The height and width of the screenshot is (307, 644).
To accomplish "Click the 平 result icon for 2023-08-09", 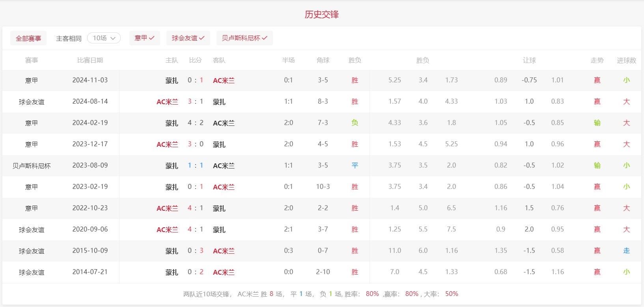I will pos(355,165).
